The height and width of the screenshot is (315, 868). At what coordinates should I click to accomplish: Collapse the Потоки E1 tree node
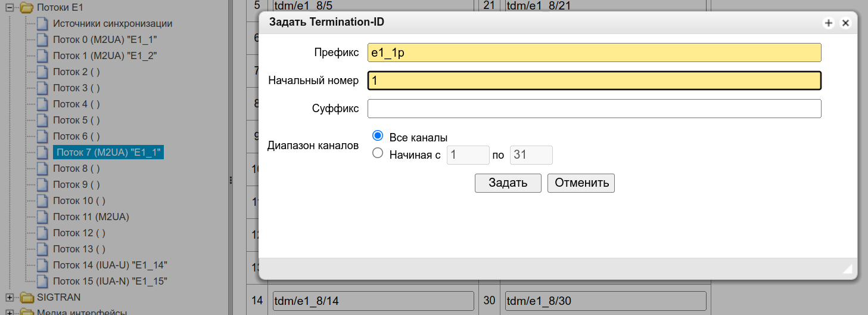10,8
